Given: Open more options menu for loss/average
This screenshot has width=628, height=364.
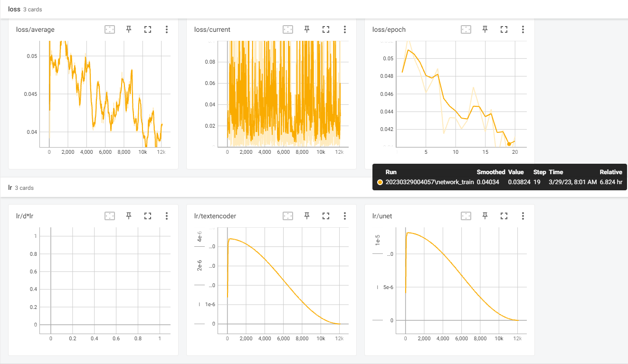Looking at the screenshot, I should [x=167, y=29].
